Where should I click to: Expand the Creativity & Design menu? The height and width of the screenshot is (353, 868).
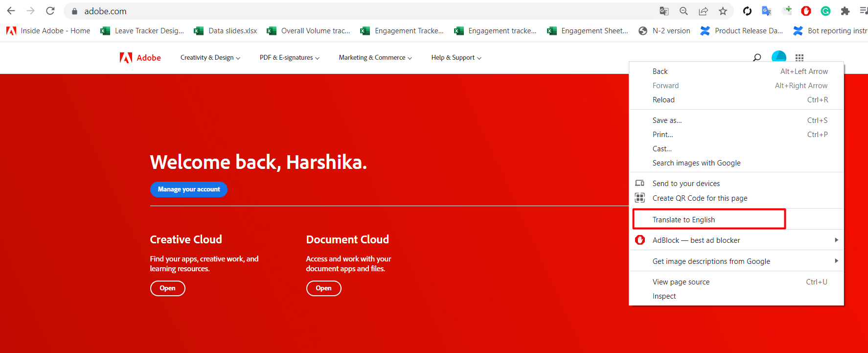210,58
